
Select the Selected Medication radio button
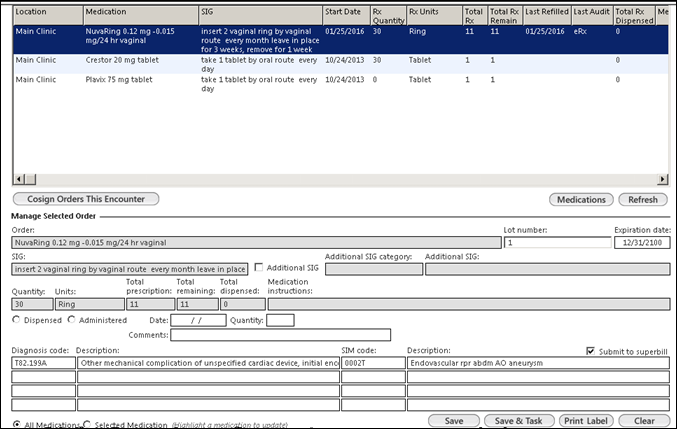[x=87, y=424]
